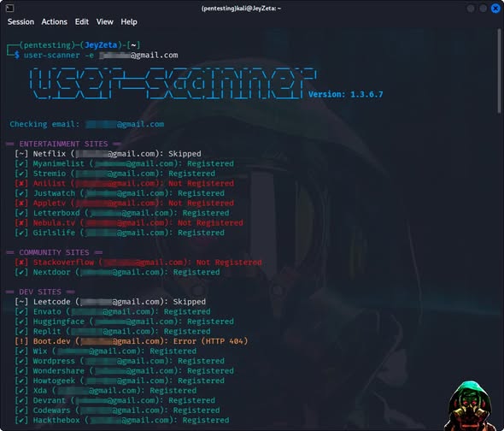Click the COMMUNITY SITES heading
This screenshot has width=504, height=431.
pyautogui.click(x=55, y=252)
